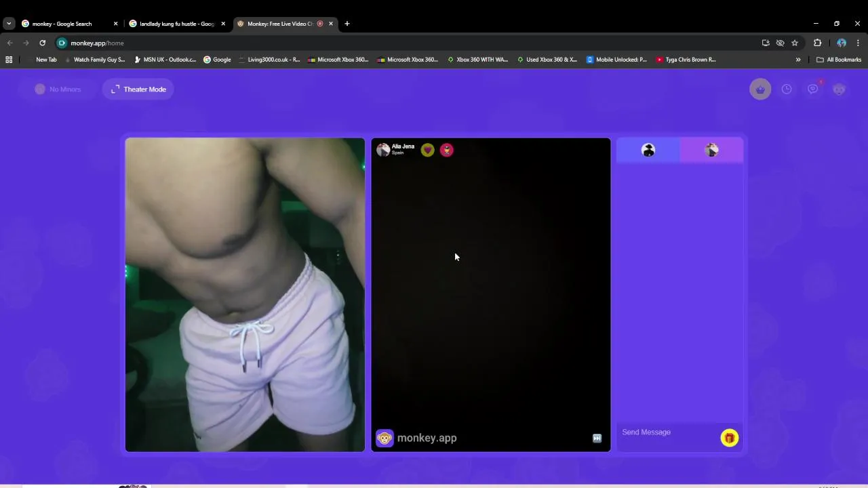This screenshot has height=488, width=868.
Task: Switch to the landlady kung fu hustle tab
Action: click(176, 24)
